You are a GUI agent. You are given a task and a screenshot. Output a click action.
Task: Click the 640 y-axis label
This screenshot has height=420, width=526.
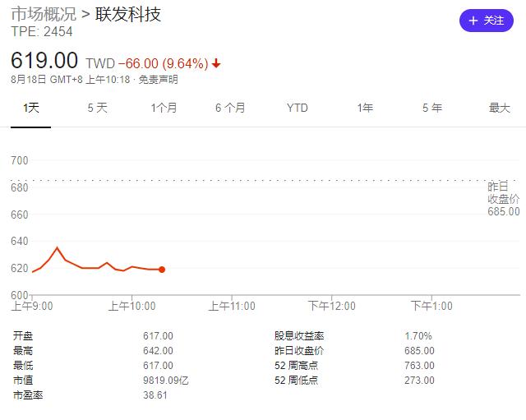point(20,241)
